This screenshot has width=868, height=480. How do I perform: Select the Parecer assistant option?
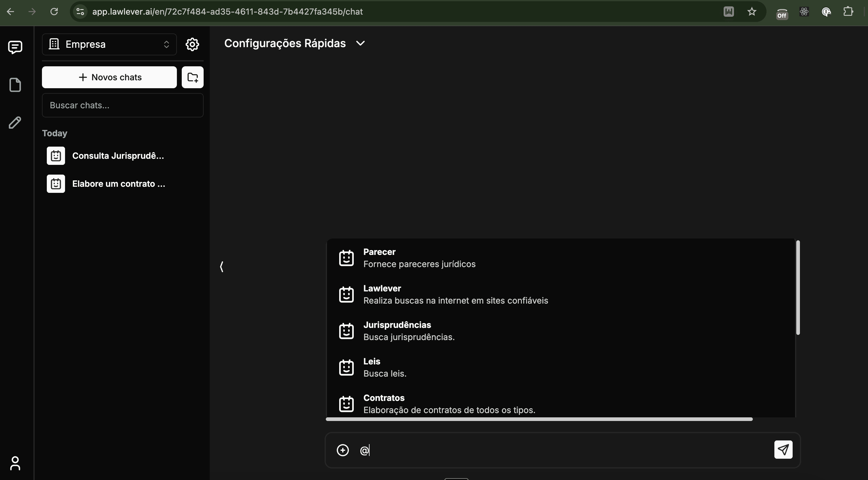(x=561, y=258)
